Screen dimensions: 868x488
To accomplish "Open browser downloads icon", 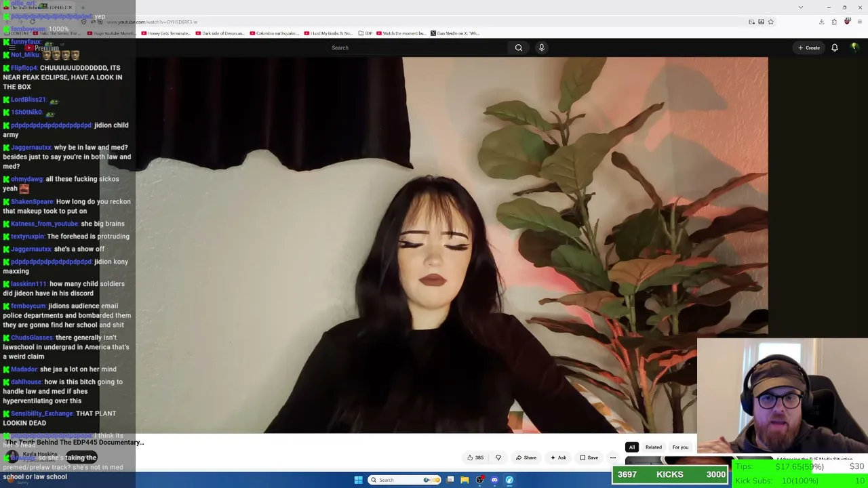I will 821,22.
